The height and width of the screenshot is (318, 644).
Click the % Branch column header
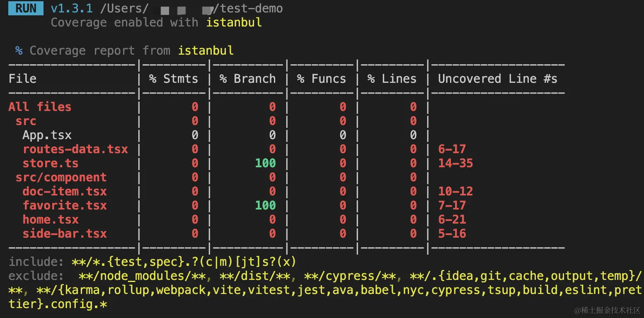click(x=247, y=79)
